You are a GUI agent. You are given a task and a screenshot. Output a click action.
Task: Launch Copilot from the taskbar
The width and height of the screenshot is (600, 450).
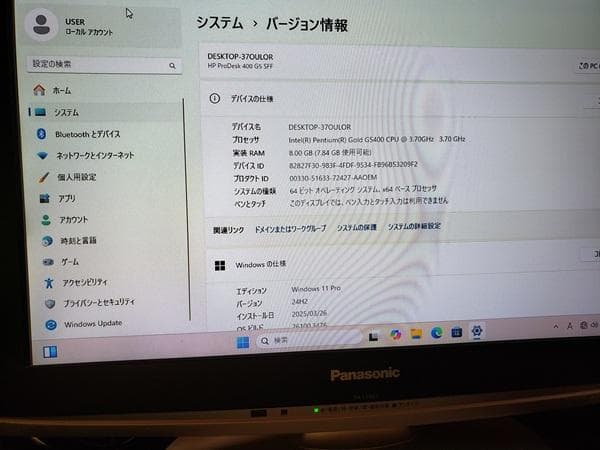tap(395, 335)
